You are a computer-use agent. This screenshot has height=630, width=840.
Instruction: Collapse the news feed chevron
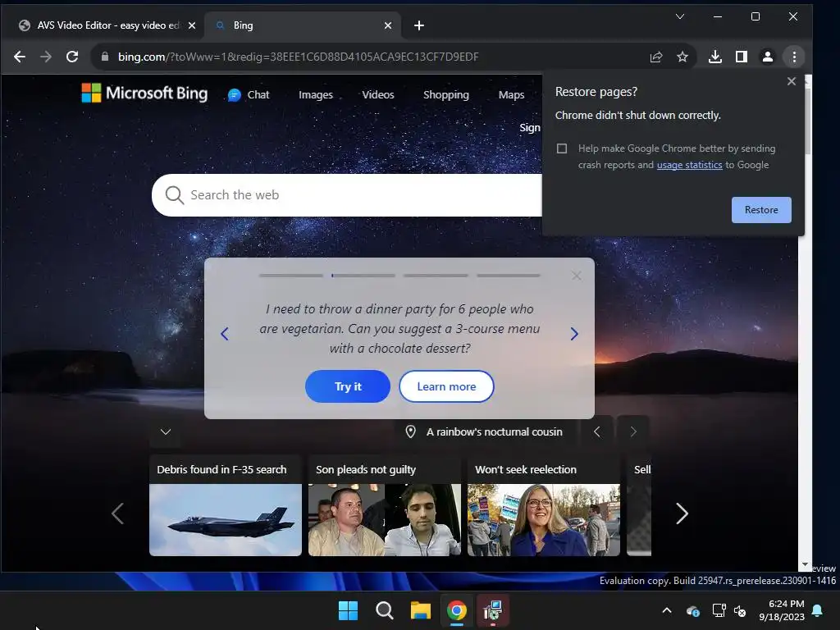click(x=166, y=431)
